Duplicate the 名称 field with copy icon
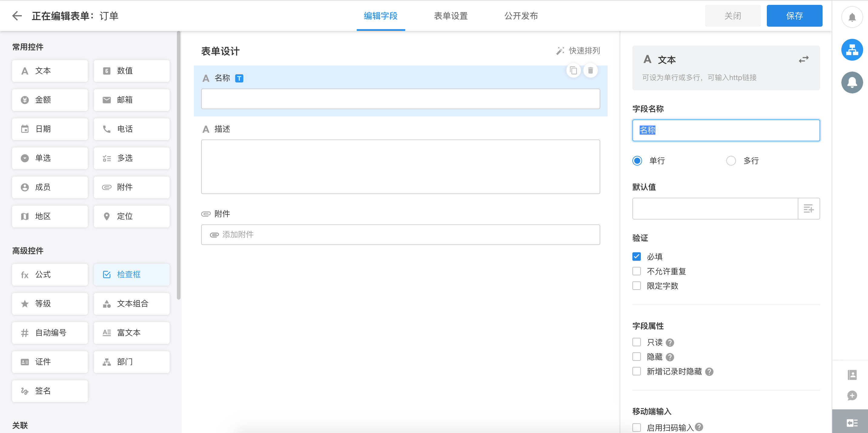The width and height of the screenshot is (868, 433). (x=574, y=70)
